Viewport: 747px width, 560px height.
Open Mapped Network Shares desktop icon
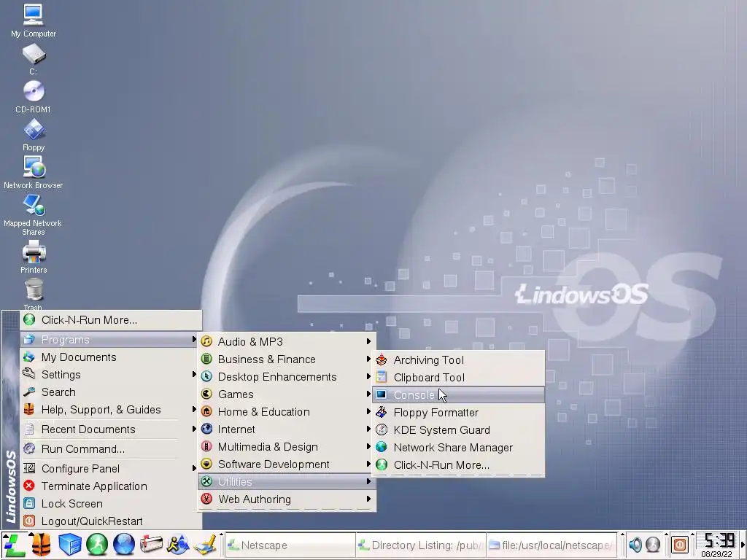(33, 214)
